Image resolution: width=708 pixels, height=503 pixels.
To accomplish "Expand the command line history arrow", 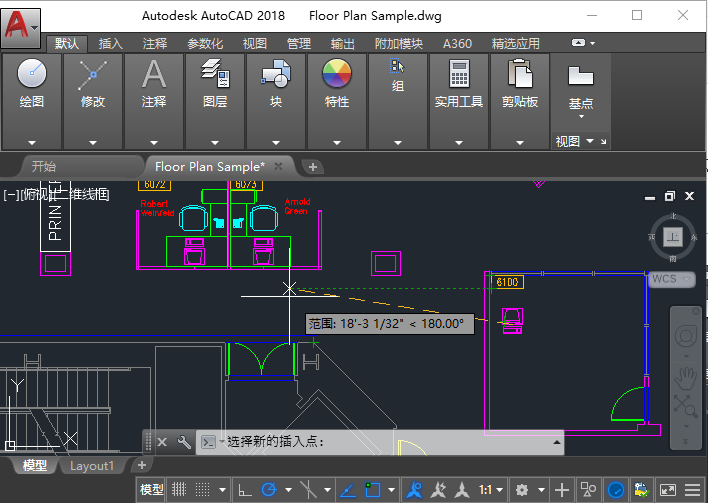I will (x=556, y=442).
